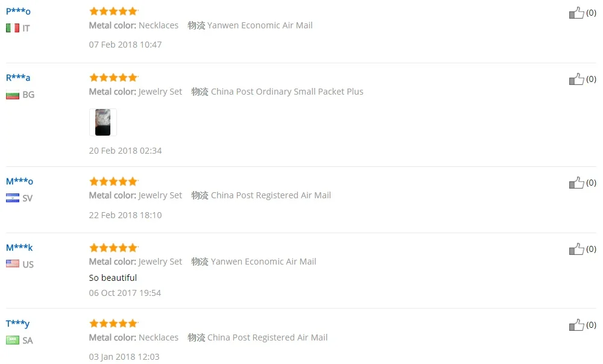Click the Saudi Arabia flag icon
Image resolution: width=603 pixels, height=364 pixels.
pos(13,340)
